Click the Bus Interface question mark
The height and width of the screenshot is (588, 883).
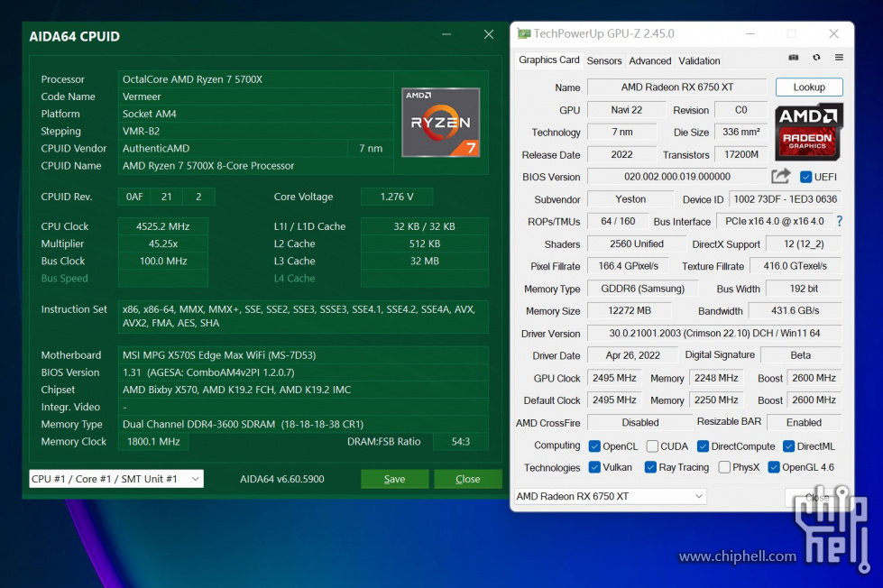coord(840,221)
